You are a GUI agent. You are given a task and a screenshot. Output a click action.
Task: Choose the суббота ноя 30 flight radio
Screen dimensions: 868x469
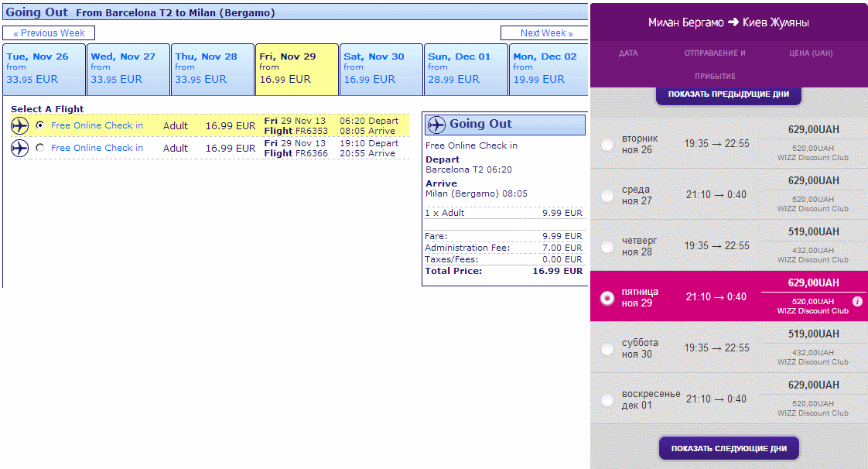(607, 349)
